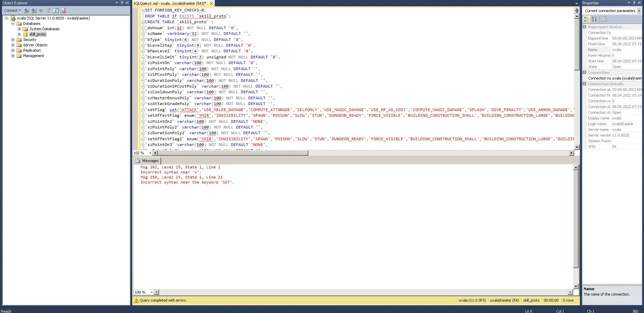The height and width of the screenshot is (313, 644).
Task: Open Object Explorer window position menu
Action: (x=117, y=3)
